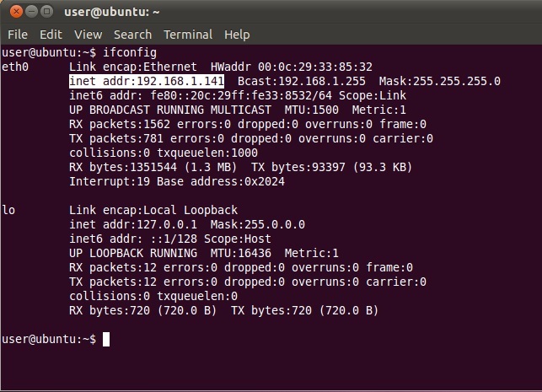The height and width of the screenshot is (392, 542).
Task: Click the lo interface label
Action: click(8, 210)
